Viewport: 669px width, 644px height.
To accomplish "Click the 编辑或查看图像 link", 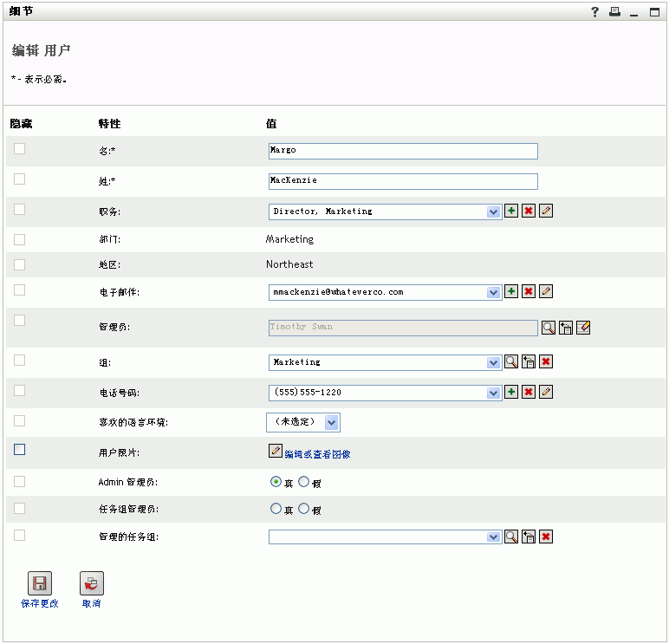I will (x=317, y=454).
